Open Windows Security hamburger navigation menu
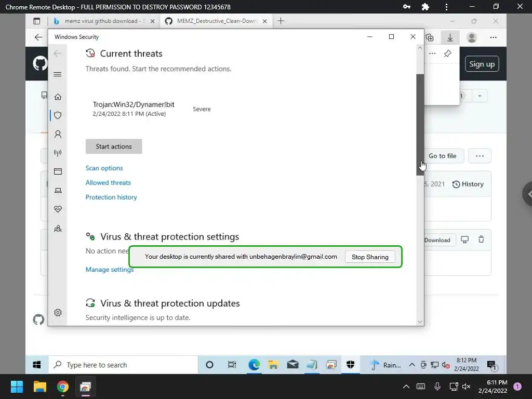532x399 pixels. (58, 74)
